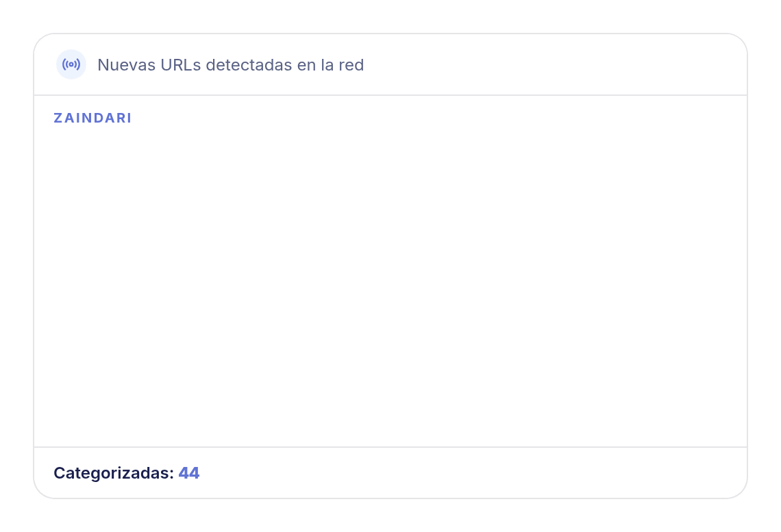The image size is (781, 532).
Task: Click the radio waves icon beside the title
Action: pos(71,64)
